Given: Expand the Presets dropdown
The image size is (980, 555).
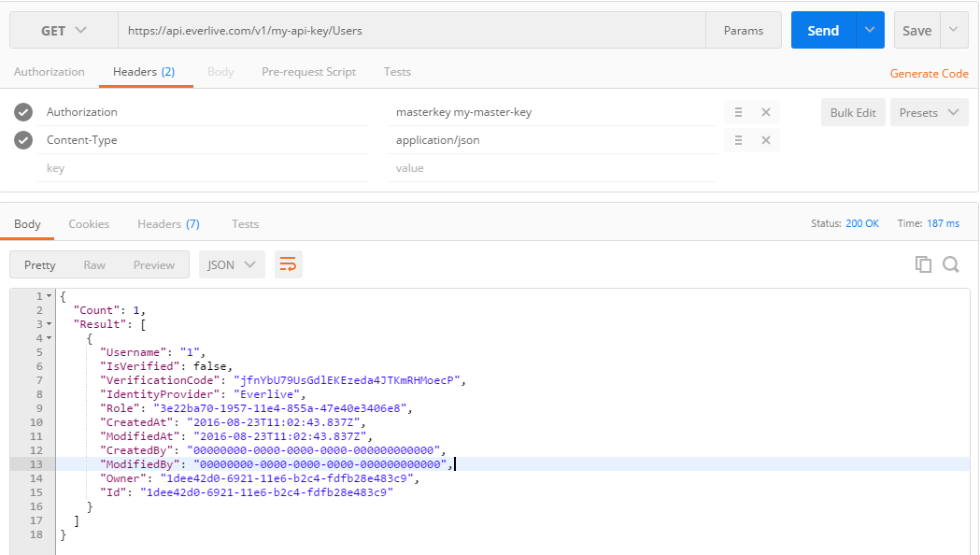Looking at the screenshot, I should 928,113.
